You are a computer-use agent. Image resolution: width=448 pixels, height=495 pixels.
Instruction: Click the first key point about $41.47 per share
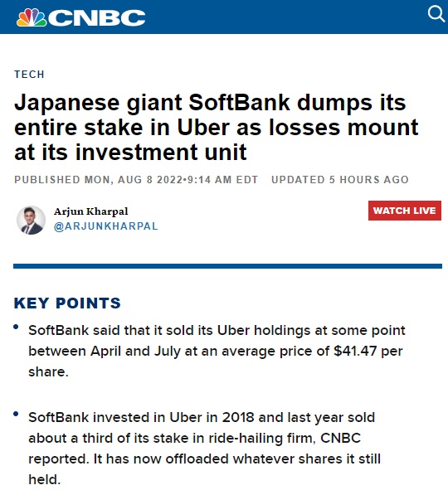pyautogui.click(x=217, y=351)
